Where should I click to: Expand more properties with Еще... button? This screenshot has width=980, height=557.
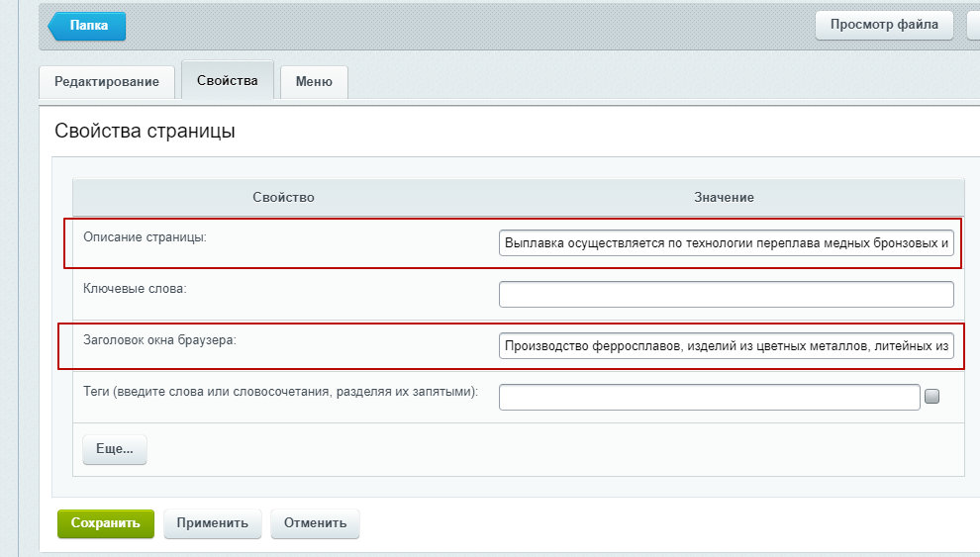[115, 449]
